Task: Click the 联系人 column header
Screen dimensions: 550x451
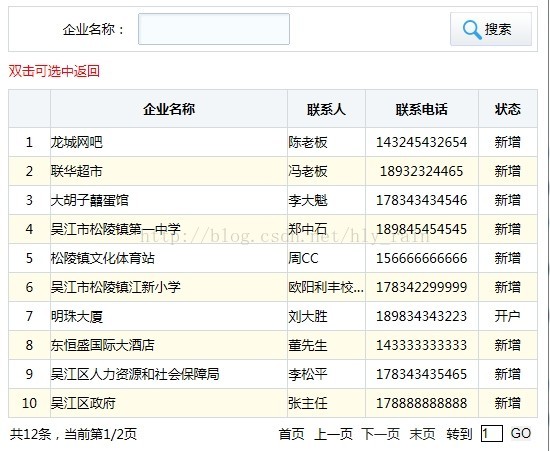Action: pos(326,109)
